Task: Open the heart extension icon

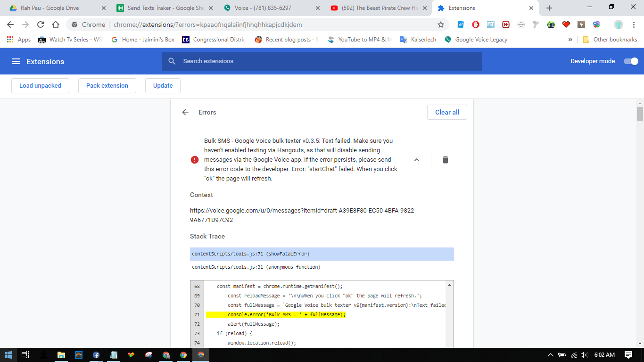Action: (x=566, y=25)
